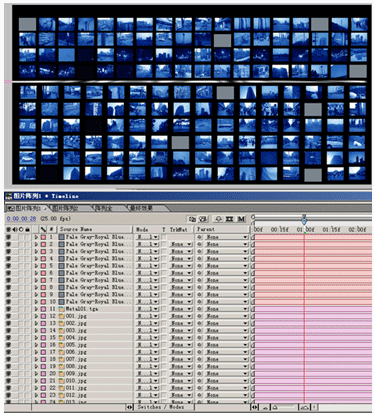Click the column expand arrows left of Switches / Modes

(129, 407)
